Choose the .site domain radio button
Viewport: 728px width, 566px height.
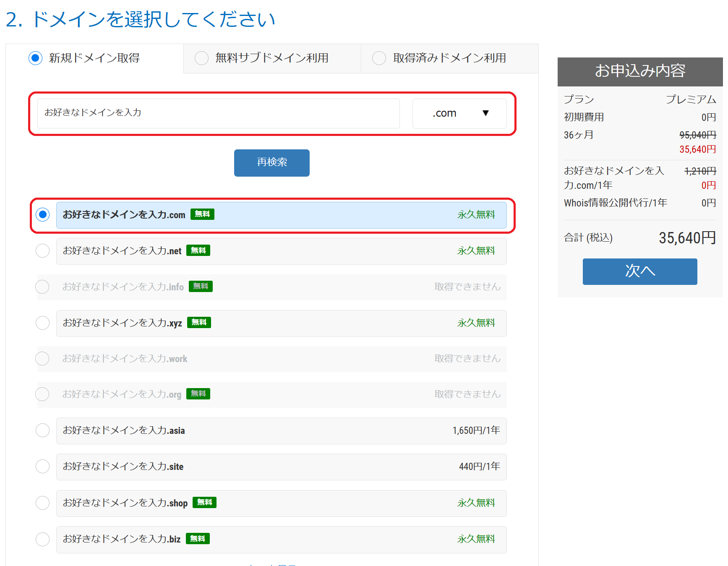(43, 467)
